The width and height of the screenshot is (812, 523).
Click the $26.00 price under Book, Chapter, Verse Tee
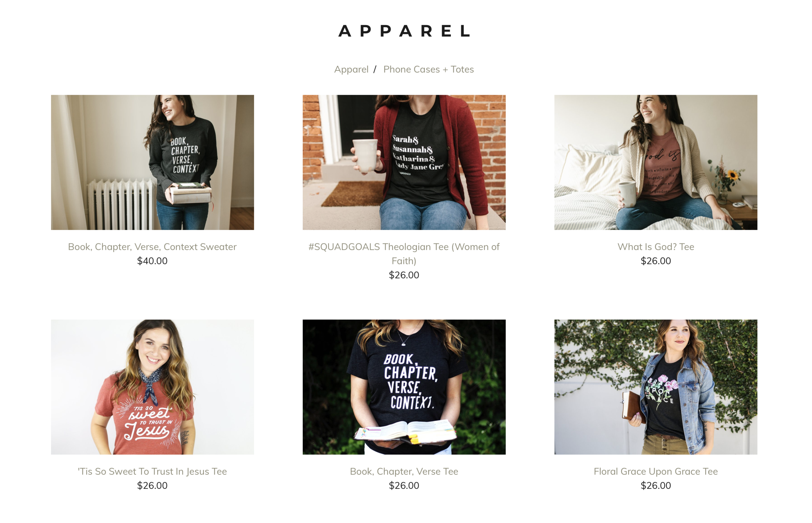pos(404,486)
